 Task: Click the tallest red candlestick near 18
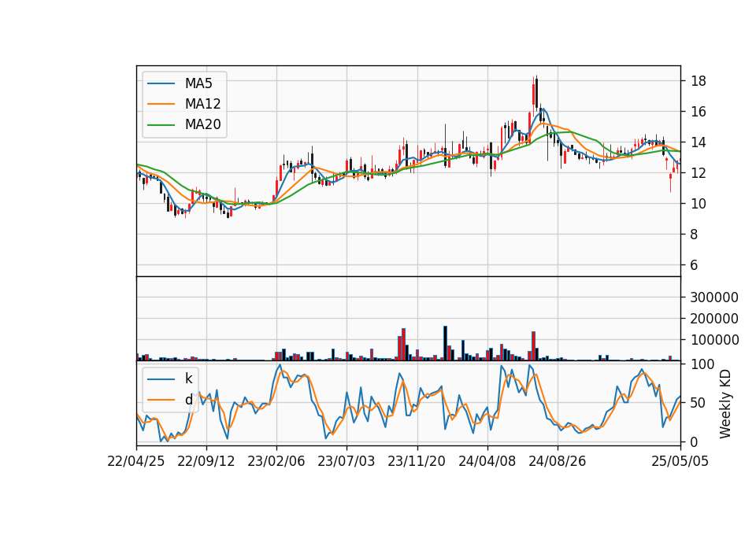[533, 94]
